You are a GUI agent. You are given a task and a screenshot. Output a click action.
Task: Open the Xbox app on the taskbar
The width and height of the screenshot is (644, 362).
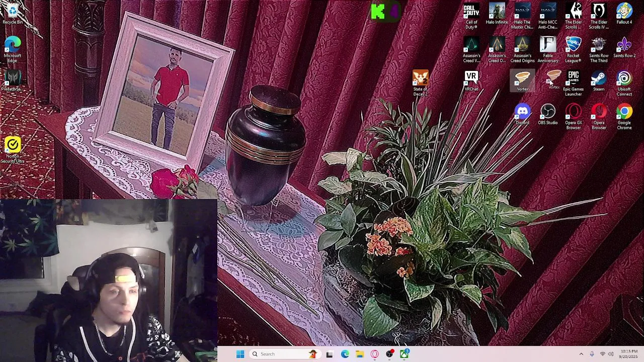[405, 354]
